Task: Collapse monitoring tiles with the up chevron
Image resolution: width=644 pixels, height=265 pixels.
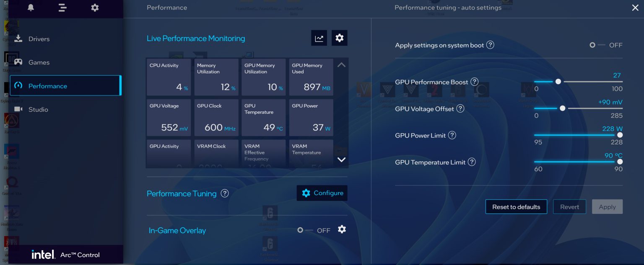Action: (x=341, y=64)
